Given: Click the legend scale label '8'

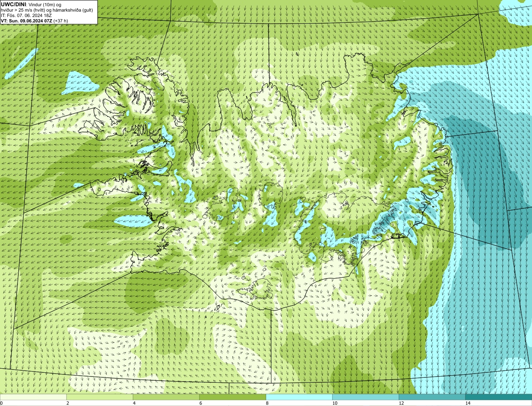Looking at the screenshot, I should point(267,403).
